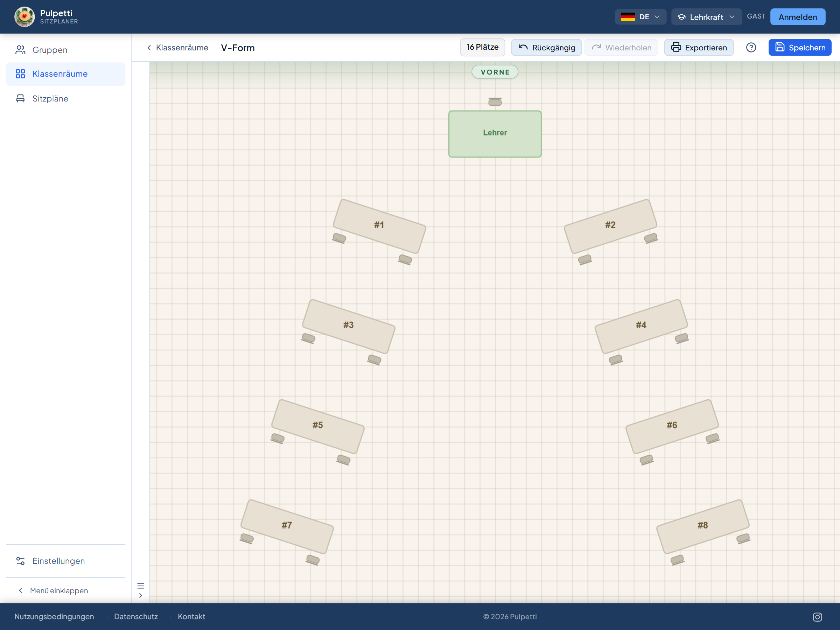Image resolution: width=840 pixels, height=630 pixels.
Task: Click the Anmelden button
Action: coord(797,17)
